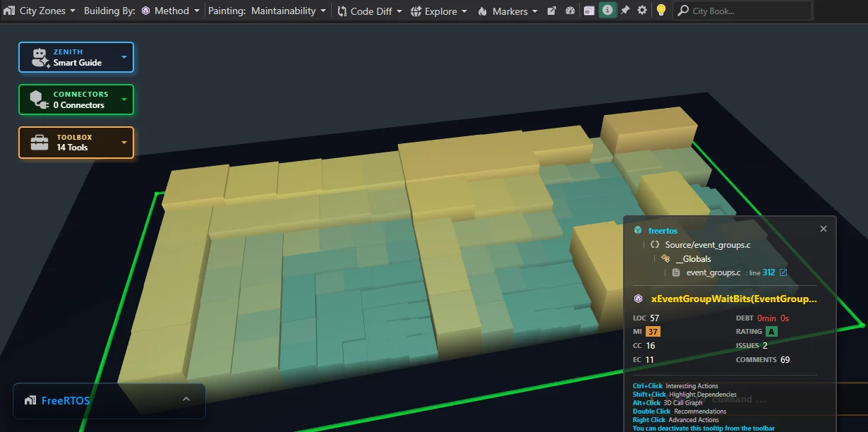Click the DEBT 0min 0s value
The image size is (868, 432).
pos(773,318)
